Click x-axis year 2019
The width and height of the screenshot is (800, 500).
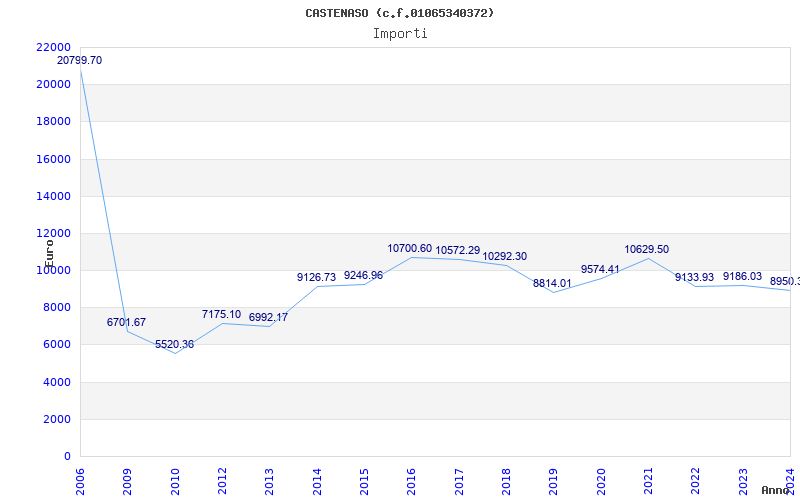[554, 481]
